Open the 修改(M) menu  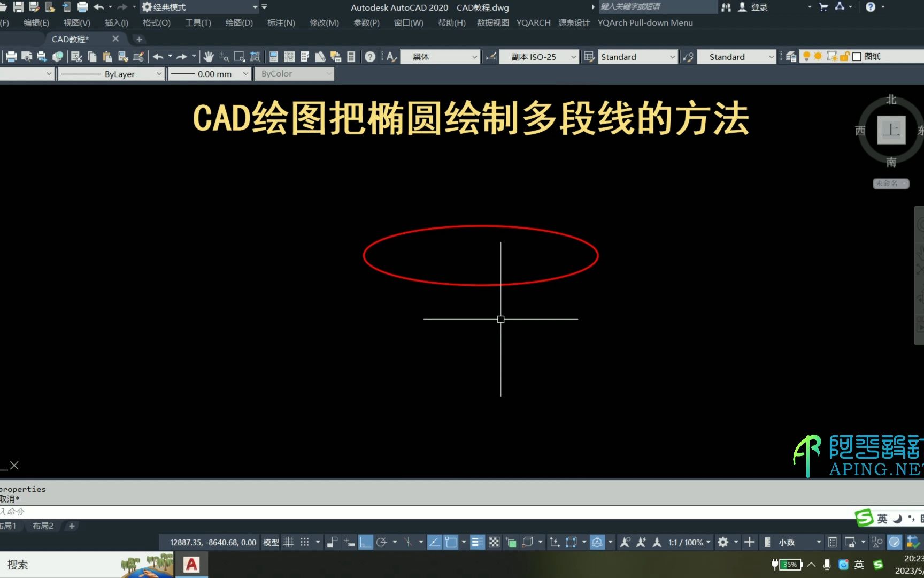[x=324, y=22]
